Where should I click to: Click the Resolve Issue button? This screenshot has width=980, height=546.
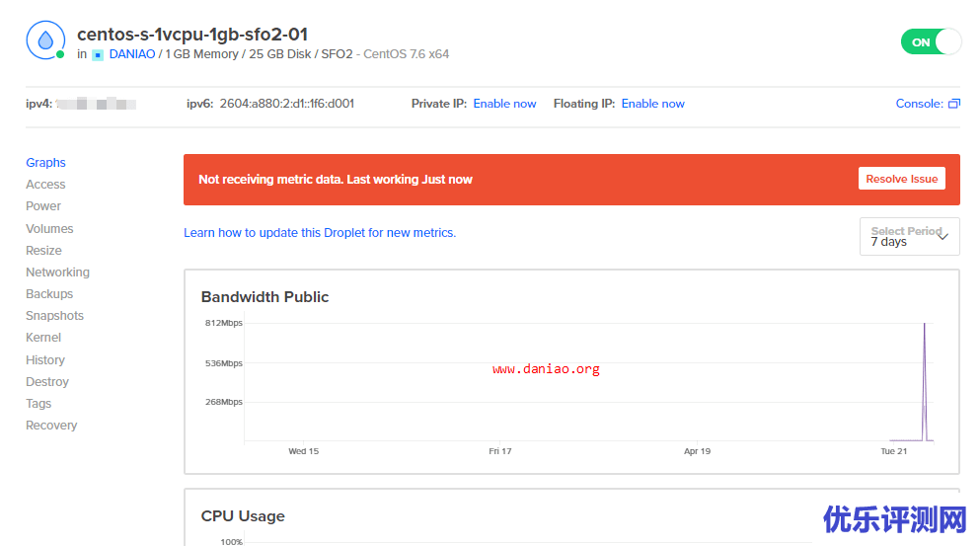pos(901,179)
